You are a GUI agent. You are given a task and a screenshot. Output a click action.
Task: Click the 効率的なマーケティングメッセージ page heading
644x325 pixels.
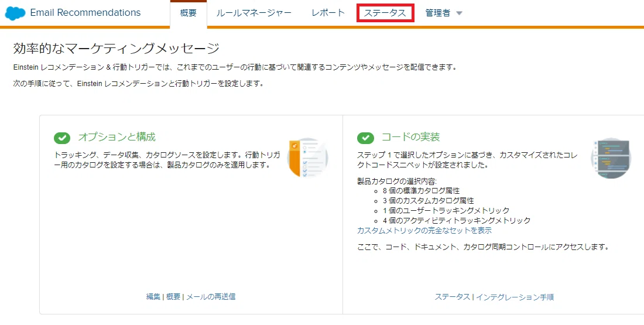(117, 49)
